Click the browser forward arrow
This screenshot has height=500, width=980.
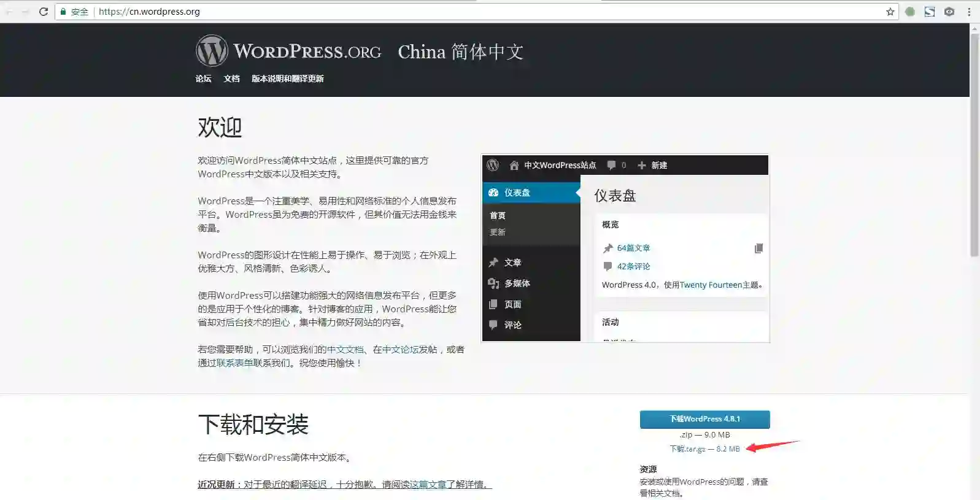click(26, 12)
